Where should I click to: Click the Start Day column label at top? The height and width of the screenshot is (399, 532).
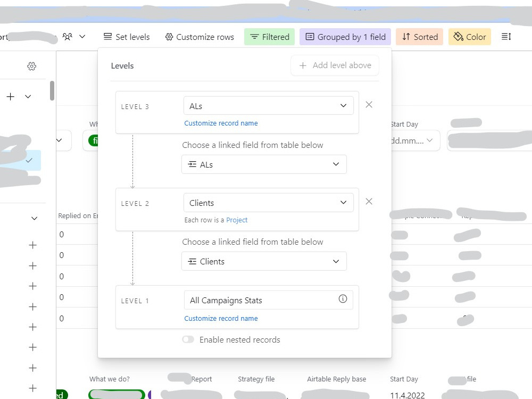coord(404,124)
